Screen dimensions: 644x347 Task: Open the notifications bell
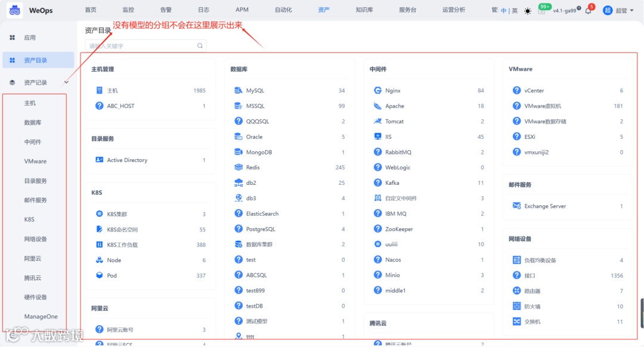pos(588,11)
